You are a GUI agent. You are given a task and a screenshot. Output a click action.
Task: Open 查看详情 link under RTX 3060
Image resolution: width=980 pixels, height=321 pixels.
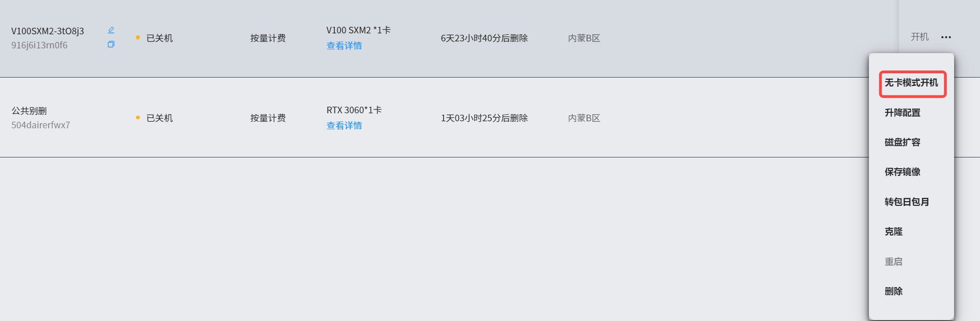point(344,125)
